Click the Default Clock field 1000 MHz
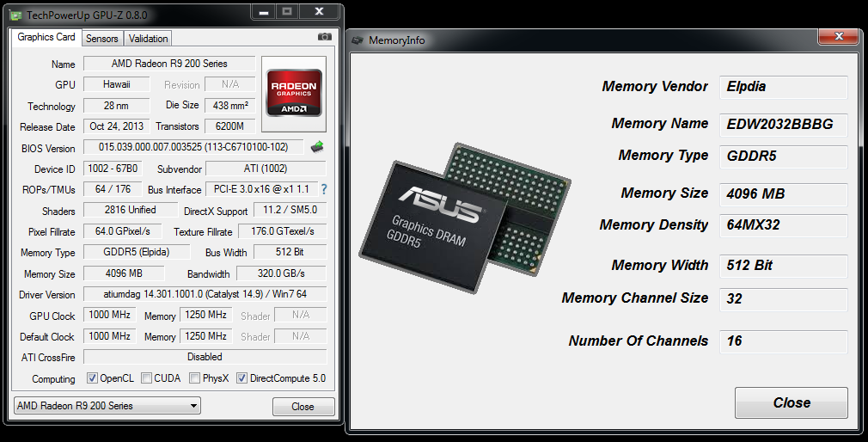The width and height of the screenshot is (868, 442). 110,336
